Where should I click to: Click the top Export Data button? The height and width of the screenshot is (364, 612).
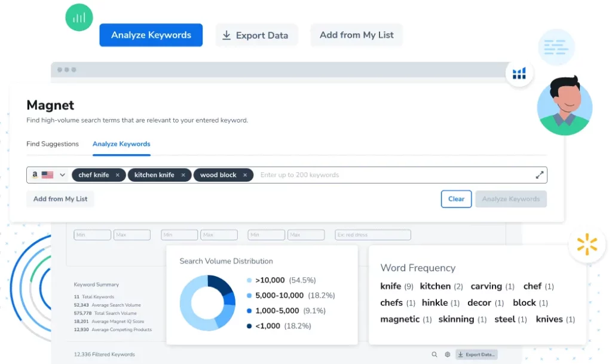255,35
